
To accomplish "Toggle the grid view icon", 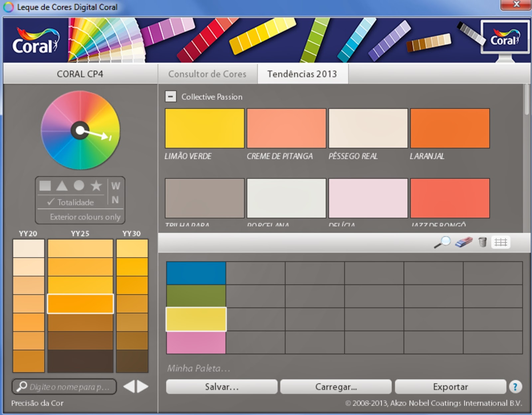I will click(500, 242).
